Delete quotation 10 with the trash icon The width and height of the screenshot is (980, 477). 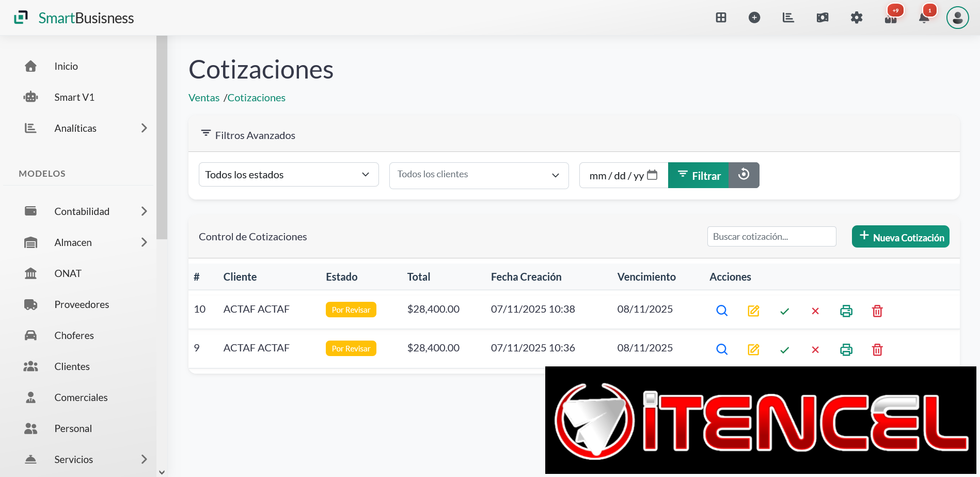[877, 311]
